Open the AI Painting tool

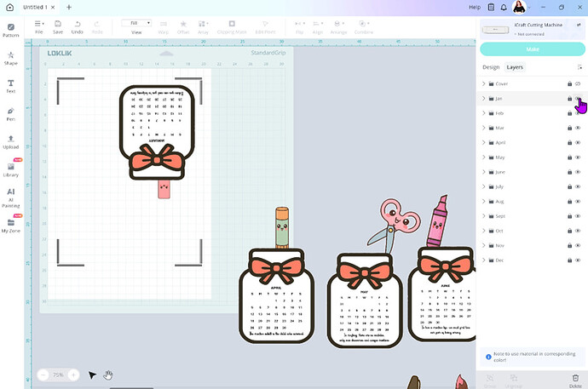[11, 196]
